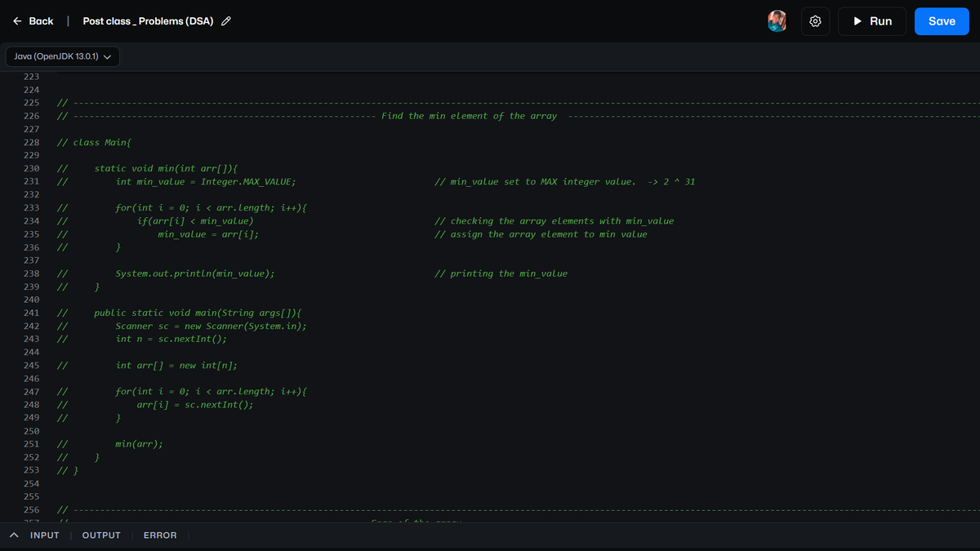Click code 'static void min(int arr[]){'
The height and width of the screenshot is (551, 980).
click(x=166, y=168)
